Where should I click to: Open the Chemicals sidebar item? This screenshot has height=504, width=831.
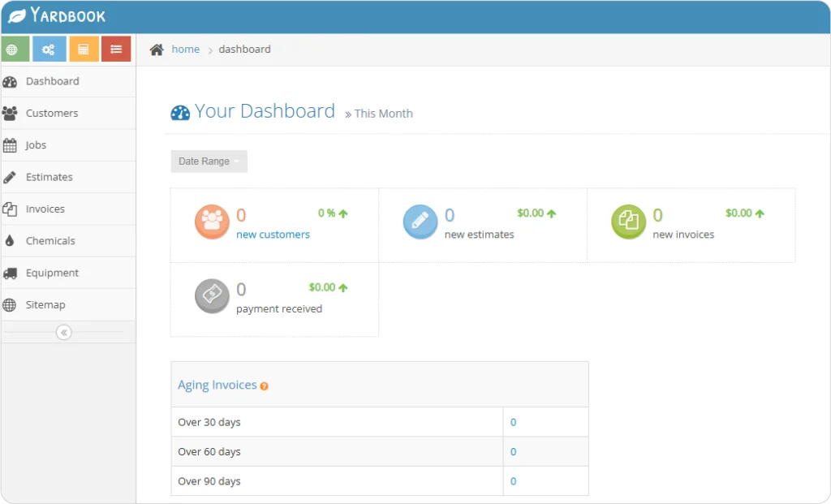pyautogui.click(x=50, y=241)
